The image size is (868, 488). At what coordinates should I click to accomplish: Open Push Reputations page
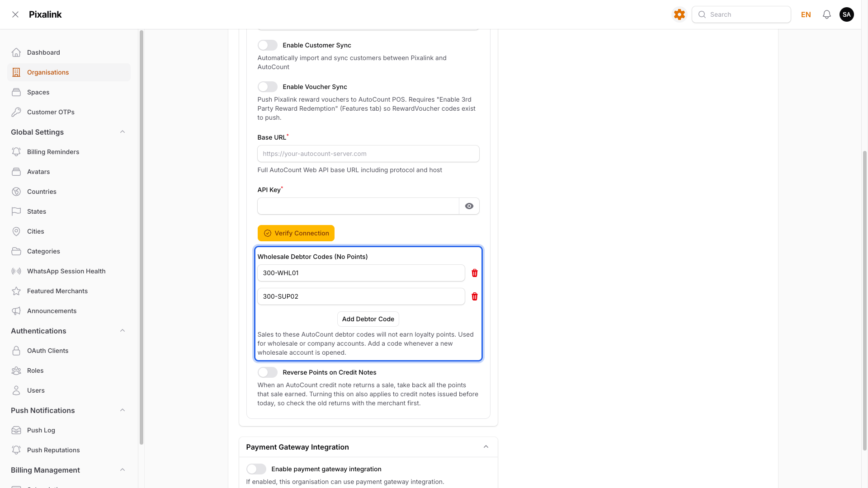69,450
